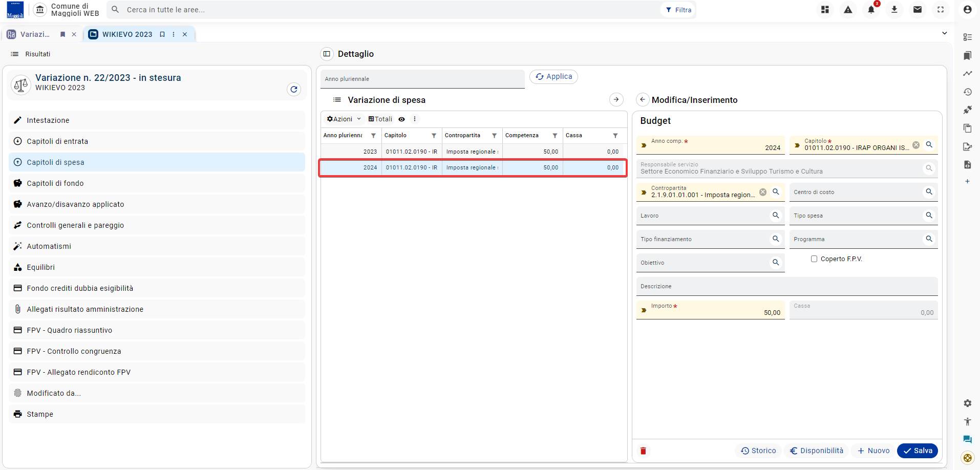The height and width of the screenshot is (470, 980).
Task: Open the Azioni dropdown
Action: (344, 119)
